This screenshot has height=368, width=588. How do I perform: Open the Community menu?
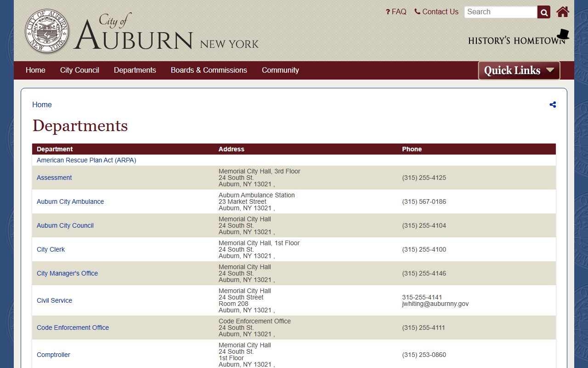(x=280, y=70)
